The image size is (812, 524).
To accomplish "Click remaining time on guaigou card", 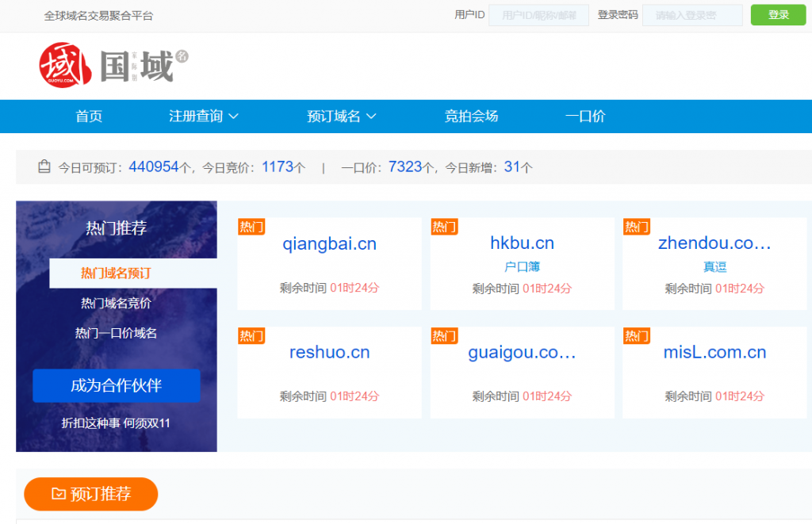I will (x=522, y=396).
